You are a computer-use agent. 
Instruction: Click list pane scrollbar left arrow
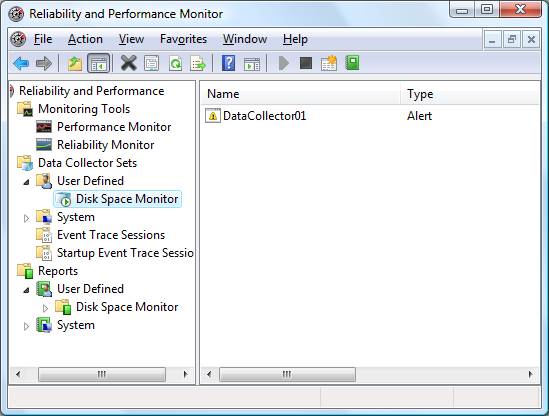click(x=209, y=374)
